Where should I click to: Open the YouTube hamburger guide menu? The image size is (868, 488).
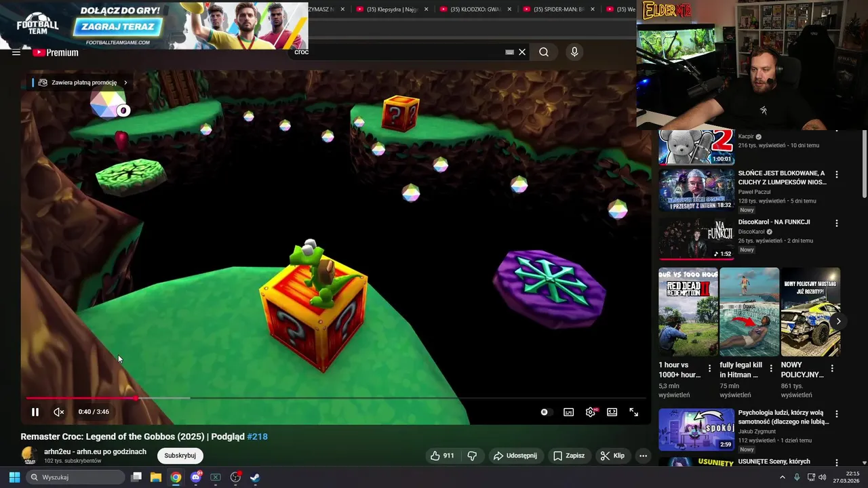click(16, 52)
